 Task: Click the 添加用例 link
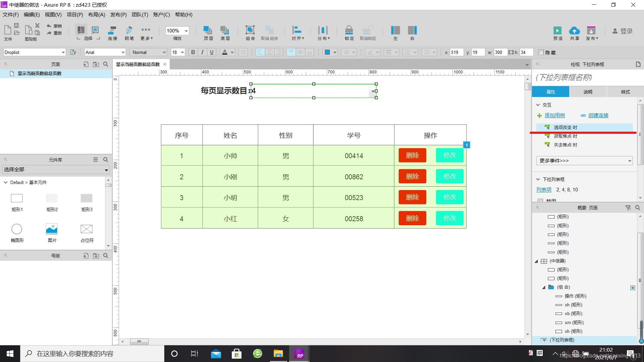[x=554, y=115]
